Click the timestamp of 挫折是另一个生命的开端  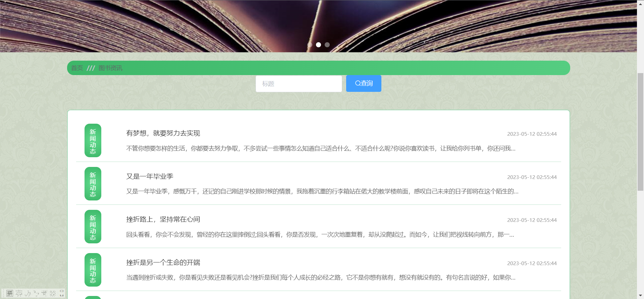click(532, 263)
